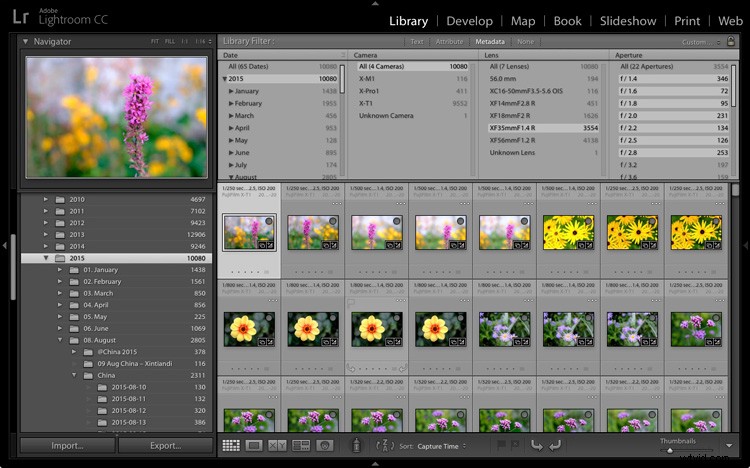This screenshot has height=468, width=750.
Task: Click the Set as Rejected flag icon
Action: pyautogui.click(x=515, y=445)
